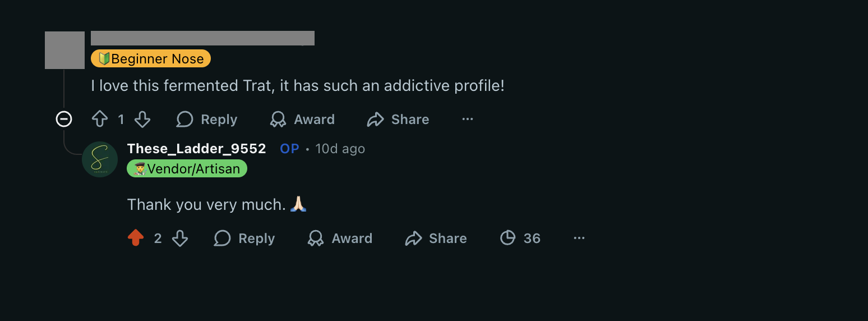Viewport: 868px width, 321px height.
Task: Award the 'Thank you very much' reply
Action: point(340,238)
